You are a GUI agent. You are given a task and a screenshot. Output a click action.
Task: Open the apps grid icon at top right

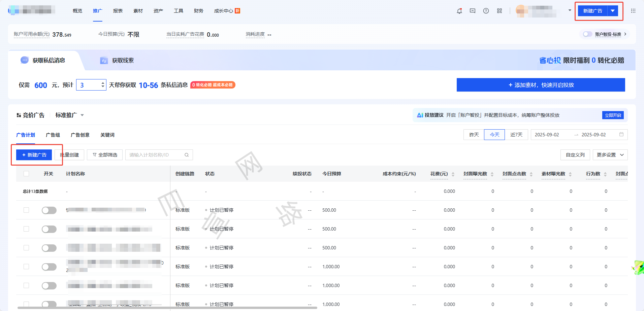[x=633, y=11]
